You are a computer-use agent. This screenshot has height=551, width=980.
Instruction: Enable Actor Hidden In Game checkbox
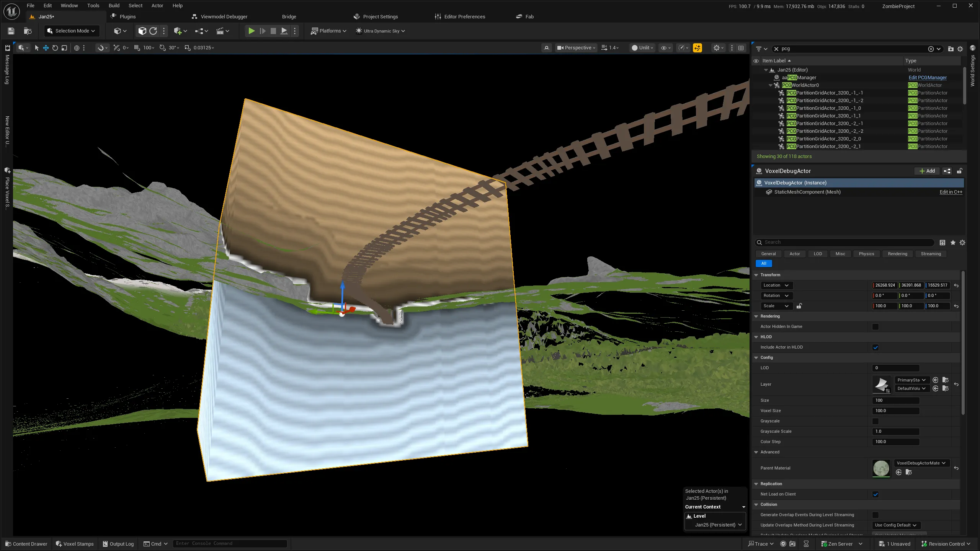pyautogui.click(x=875, y=327)
